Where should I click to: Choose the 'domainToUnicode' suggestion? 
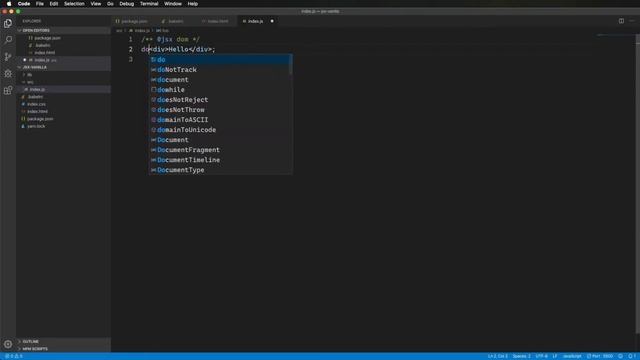(x=220, y=130)
